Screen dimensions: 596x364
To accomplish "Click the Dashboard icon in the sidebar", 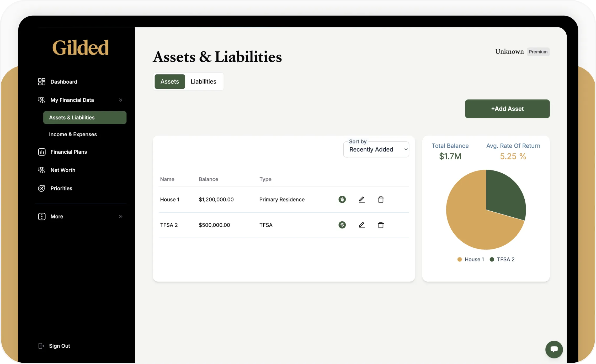I will 42,82.
